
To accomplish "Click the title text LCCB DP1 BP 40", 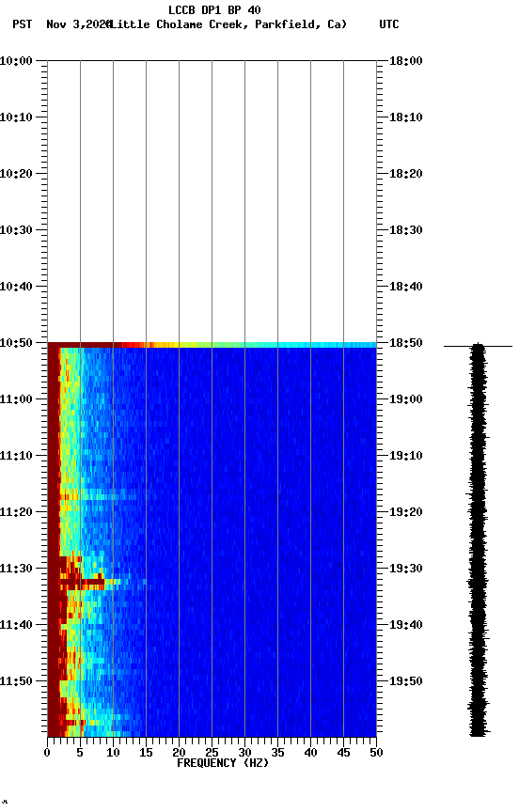I will [x=214, y=9].
